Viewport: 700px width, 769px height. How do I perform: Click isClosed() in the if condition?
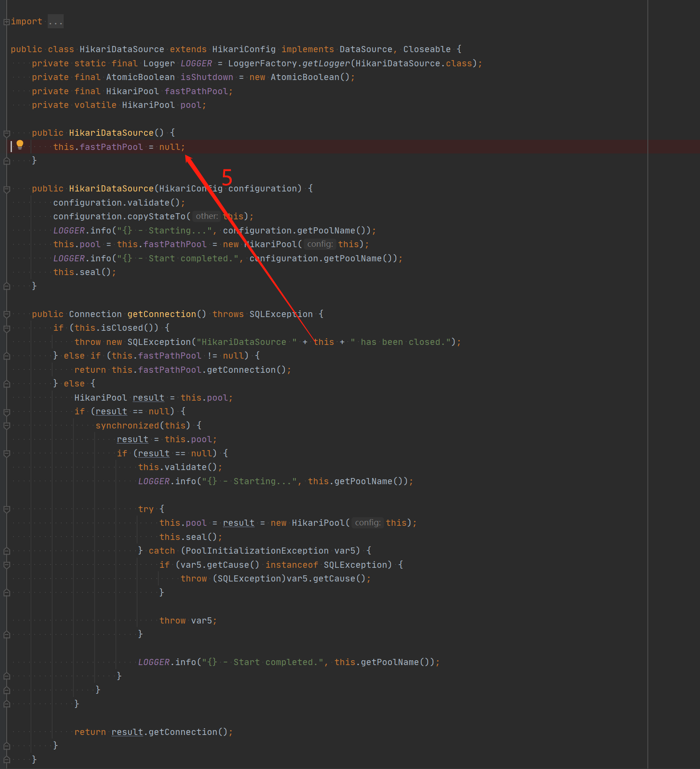click(x=127, y=328)
